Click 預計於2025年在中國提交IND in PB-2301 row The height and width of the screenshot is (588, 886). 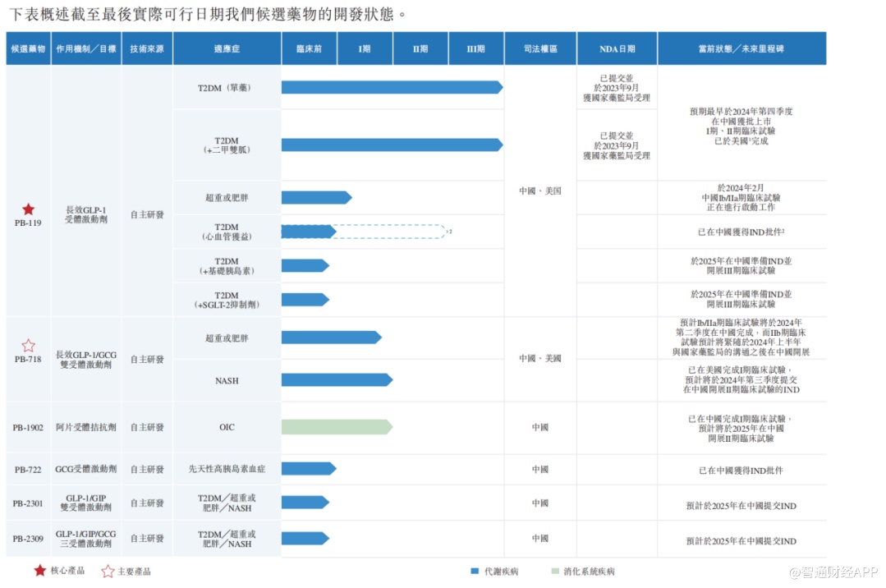(x=741, y=506)
